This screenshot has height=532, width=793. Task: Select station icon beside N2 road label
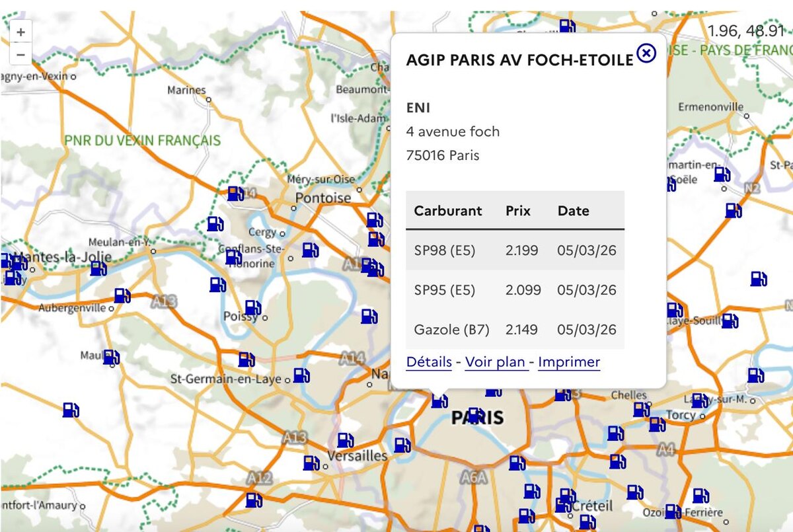click(734, 210)
